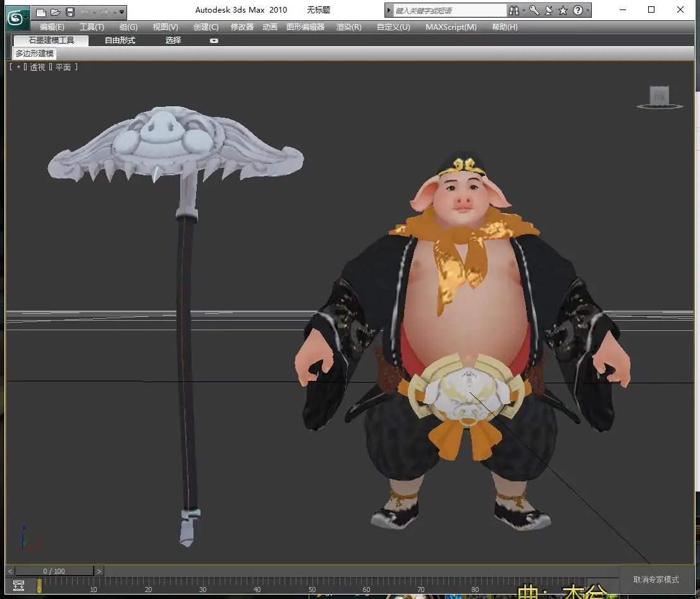Screen dimensions: 700x599
Task: Step time slider back with left arrow
Action: (x=10, y=571)
